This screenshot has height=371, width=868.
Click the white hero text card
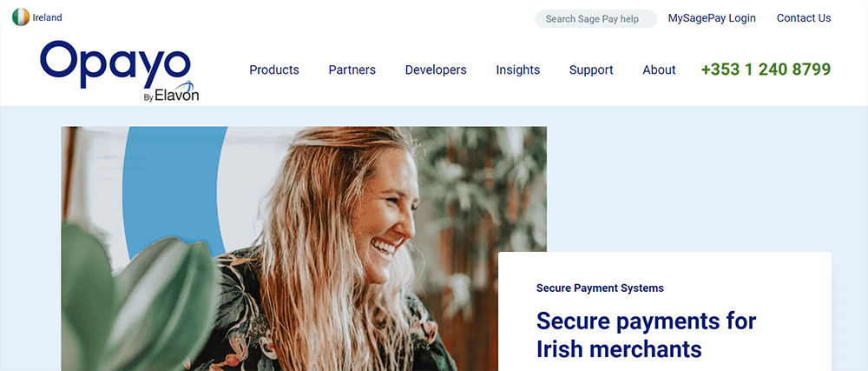(x=664, y=311)
